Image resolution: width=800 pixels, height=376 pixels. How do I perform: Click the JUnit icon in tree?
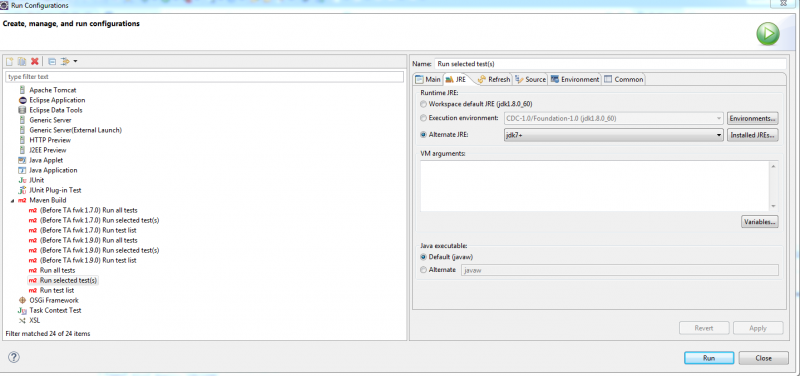(x=22, y=180)
